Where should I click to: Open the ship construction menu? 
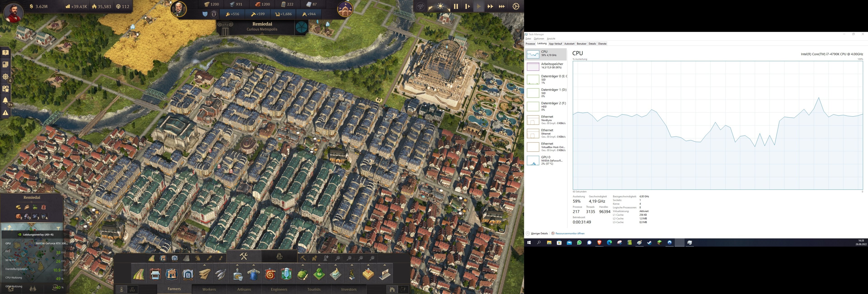click(x=279, y=256)
